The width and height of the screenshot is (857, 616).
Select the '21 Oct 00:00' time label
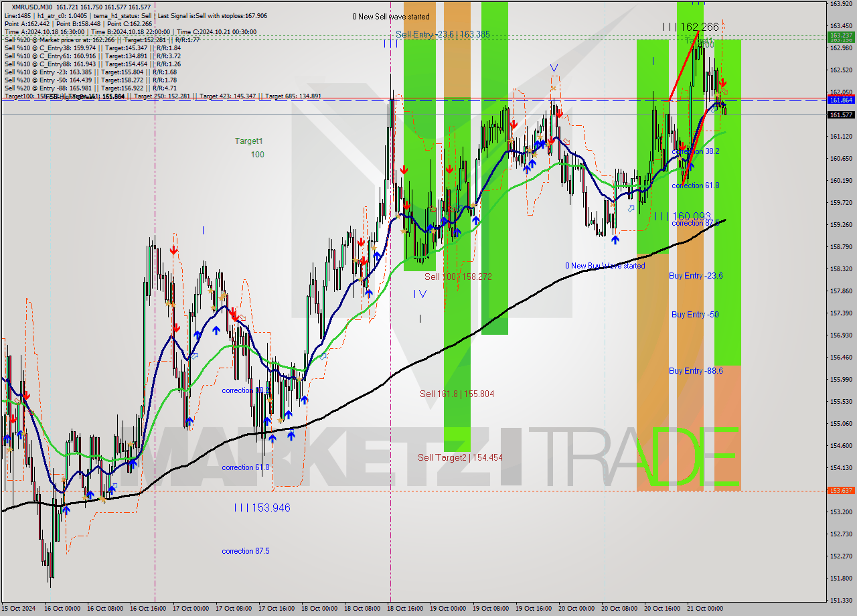(x=705, y=609)
